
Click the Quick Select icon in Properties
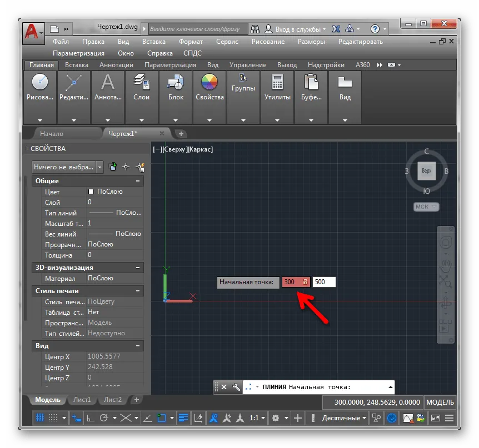point(140,167)
